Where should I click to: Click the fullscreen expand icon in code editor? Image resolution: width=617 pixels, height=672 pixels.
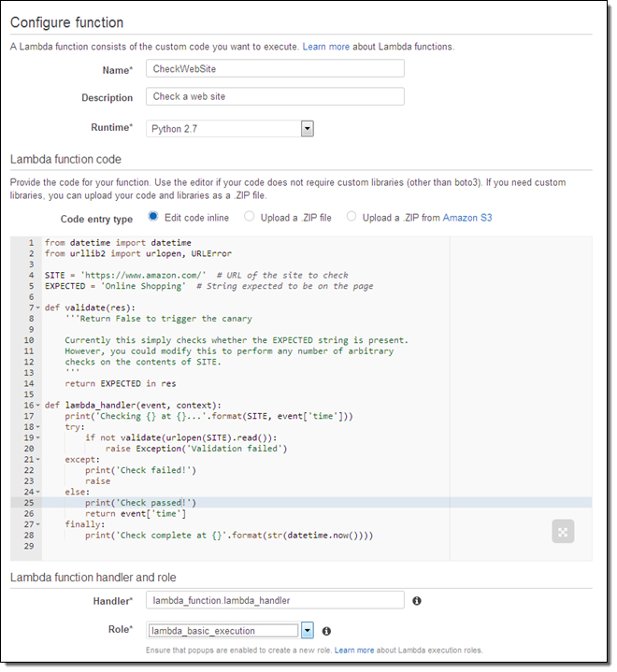pyautogui.click(x=563, y=532)
